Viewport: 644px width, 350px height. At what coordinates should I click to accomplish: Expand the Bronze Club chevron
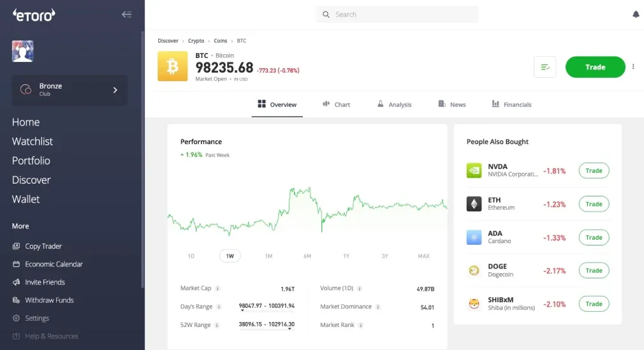pyautogui.click(x=115, y=90)
